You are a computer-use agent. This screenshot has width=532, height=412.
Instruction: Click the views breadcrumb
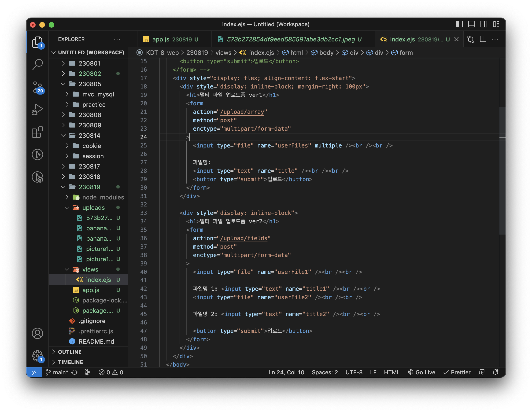coord(223,53)
